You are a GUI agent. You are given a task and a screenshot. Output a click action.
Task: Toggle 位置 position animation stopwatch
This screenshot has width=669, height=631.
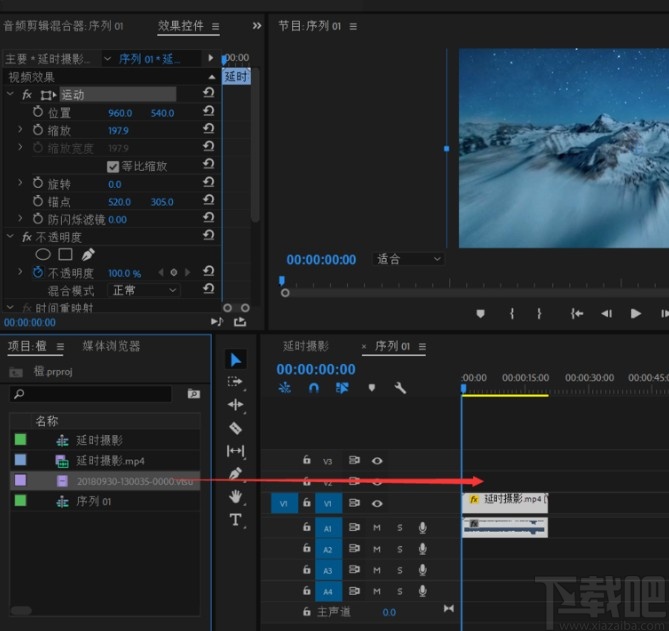[x=38, y=112]
